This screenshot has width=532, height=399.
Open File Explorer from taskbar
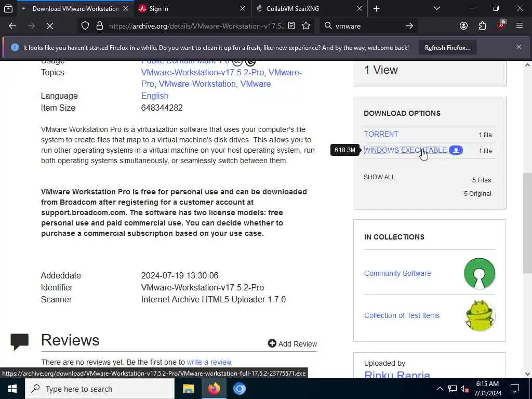pos(188,389)
